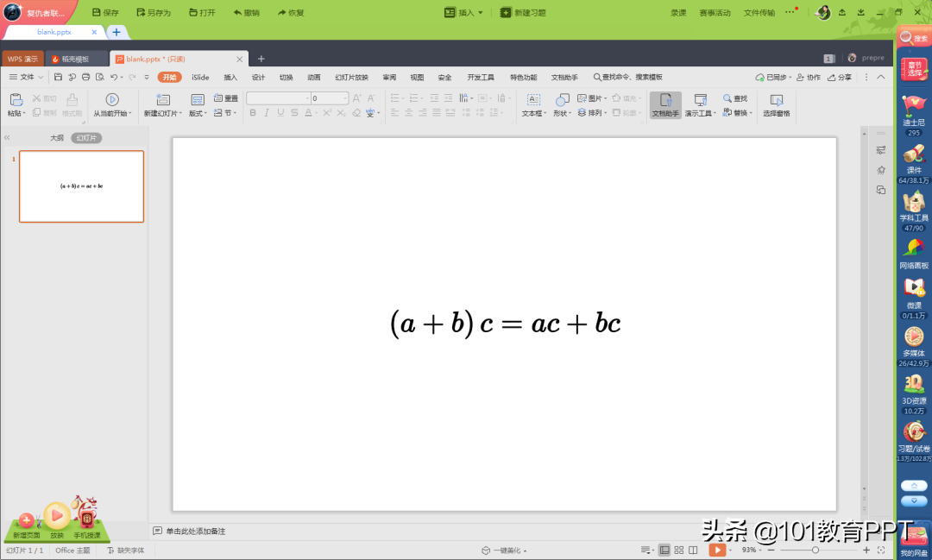This screenshot has width=932, height=560.
Task: Select slide 1 thumbnail
Action: (x=81, y=186)
